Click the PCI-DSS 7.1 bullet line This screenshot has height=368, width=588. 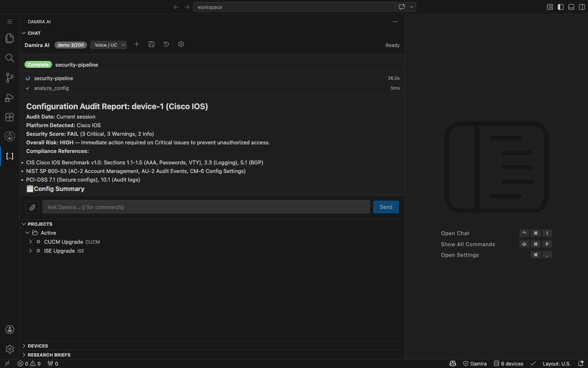pyautogui.click(x=83, y=180)
